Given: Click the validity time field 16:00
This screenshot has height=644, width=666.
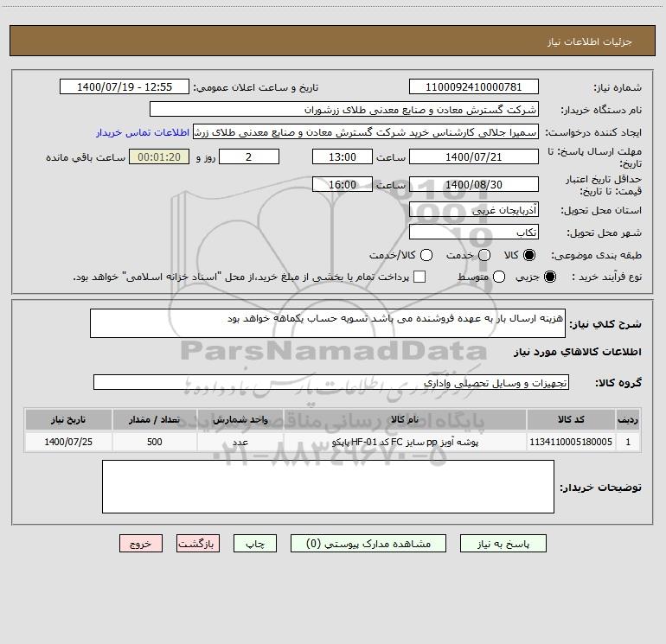Looking at the screenshot, I should point(343,184).
